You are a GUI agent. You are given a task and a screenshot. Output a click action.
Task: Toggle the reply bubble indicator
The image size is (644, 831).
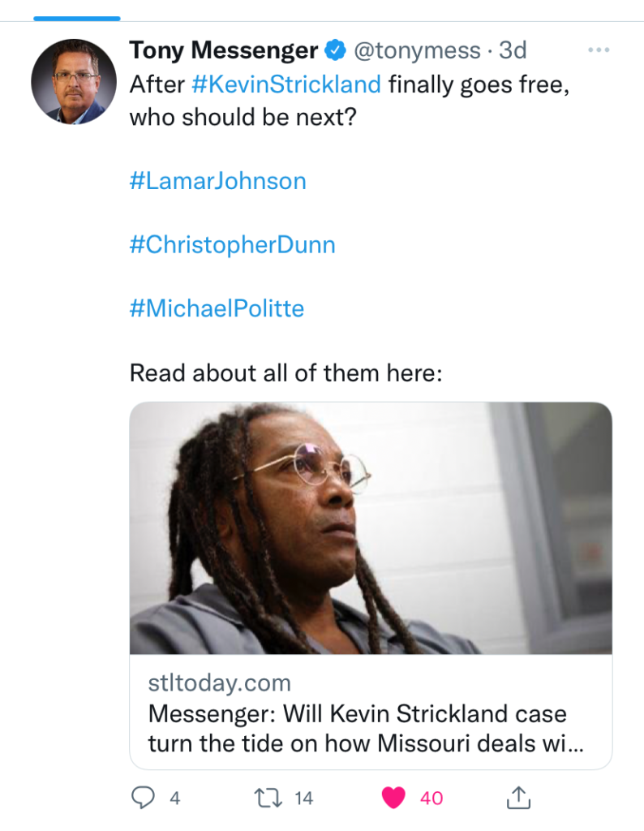(x=144, y=798)
